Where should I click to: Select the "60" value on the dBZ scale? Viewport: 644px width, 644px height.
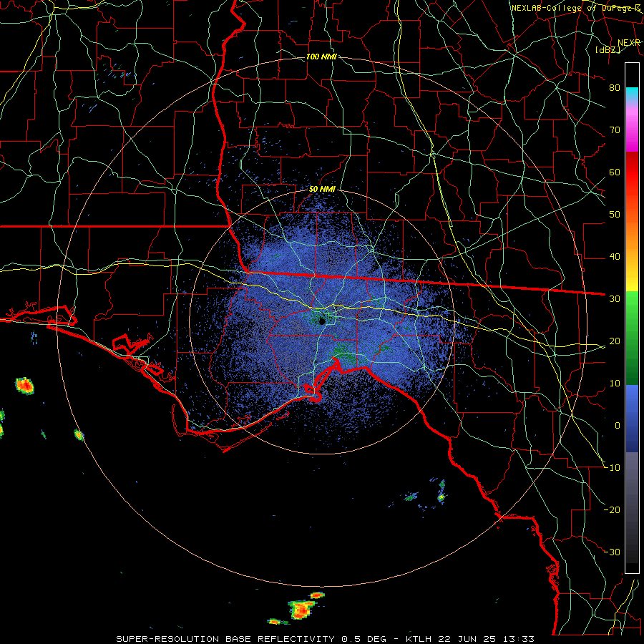(615, 172)
